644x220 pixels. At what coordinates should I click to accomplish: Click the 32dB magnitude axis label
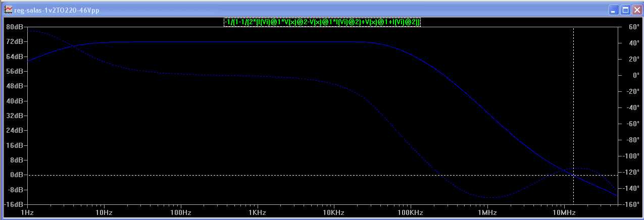(15, 116)
